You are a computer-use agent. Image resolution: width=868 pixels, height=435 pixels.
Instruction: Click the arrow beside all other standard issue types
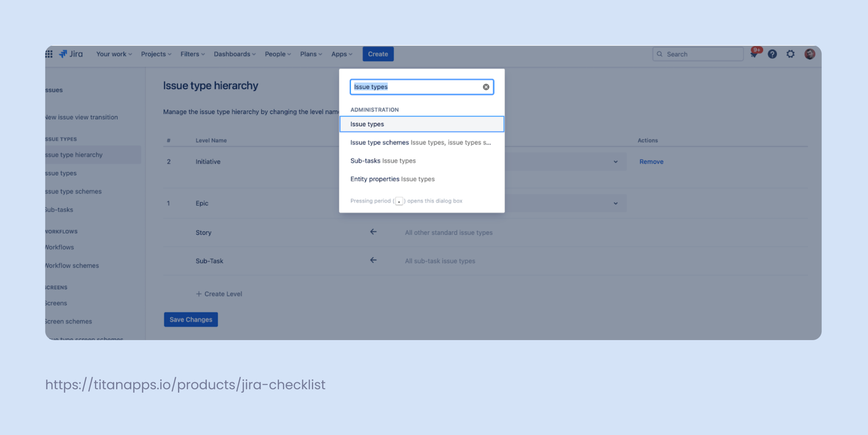coord(373,232)
